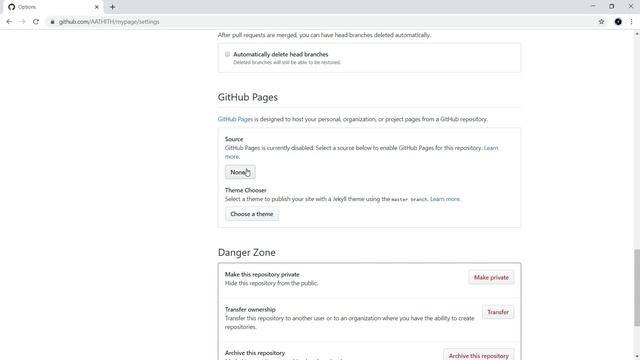Image resolution: width=640 pixels, height=360 pixels.
Task: View site info via the lock icon
Action: point(52,22)
